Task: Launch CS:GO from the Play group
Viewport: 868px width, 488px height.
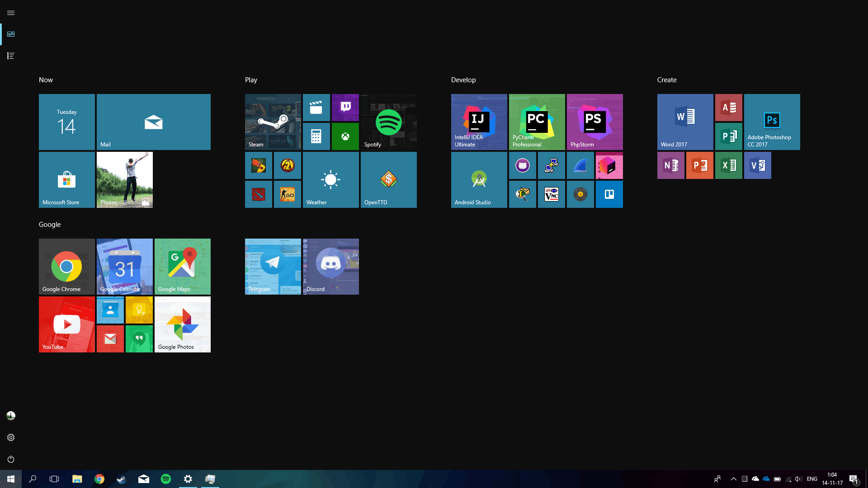Action: coord(288,194)
